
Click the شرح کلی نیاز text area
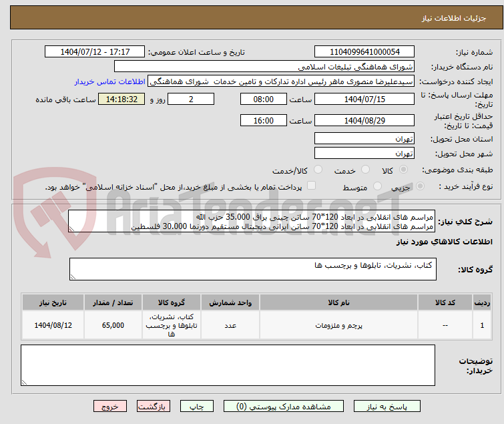252,221
